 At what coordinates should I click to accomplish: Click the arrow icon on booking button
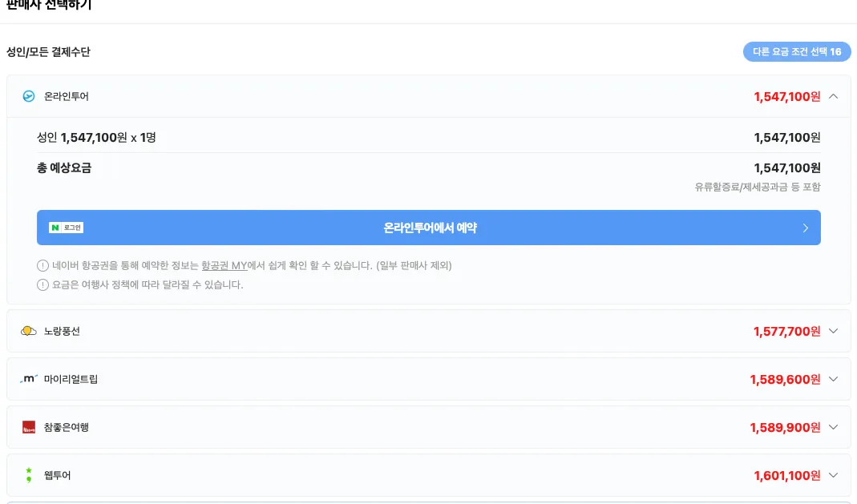pyautogui.click(x=805, y=228)
